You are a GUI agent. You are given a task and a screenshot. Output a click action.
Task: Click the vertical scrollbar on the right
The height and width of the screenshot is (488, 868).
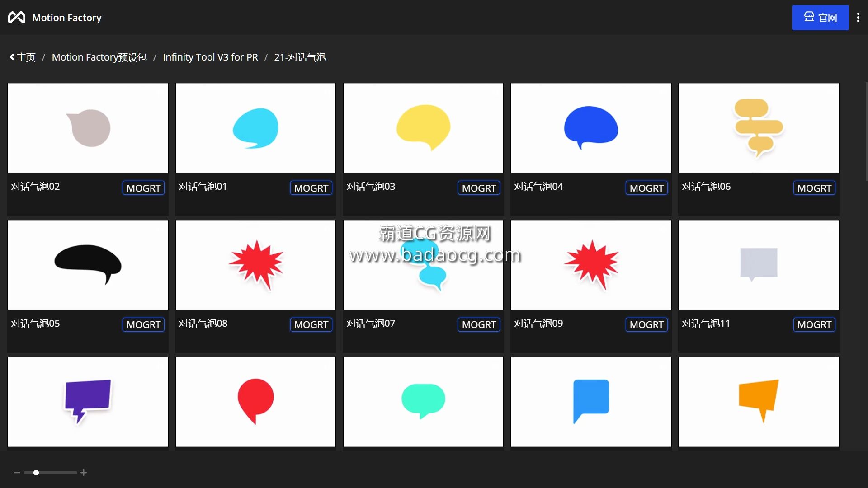866,131
